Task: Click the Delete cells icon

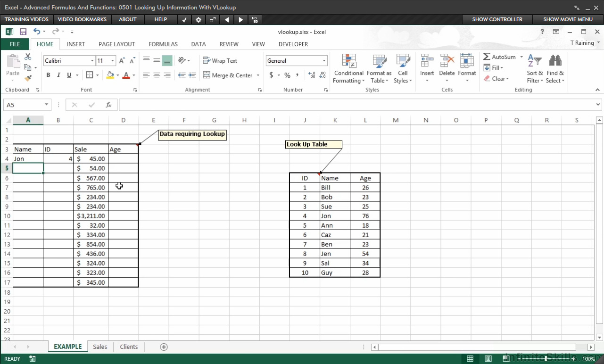Action: [x=447, y=61]
